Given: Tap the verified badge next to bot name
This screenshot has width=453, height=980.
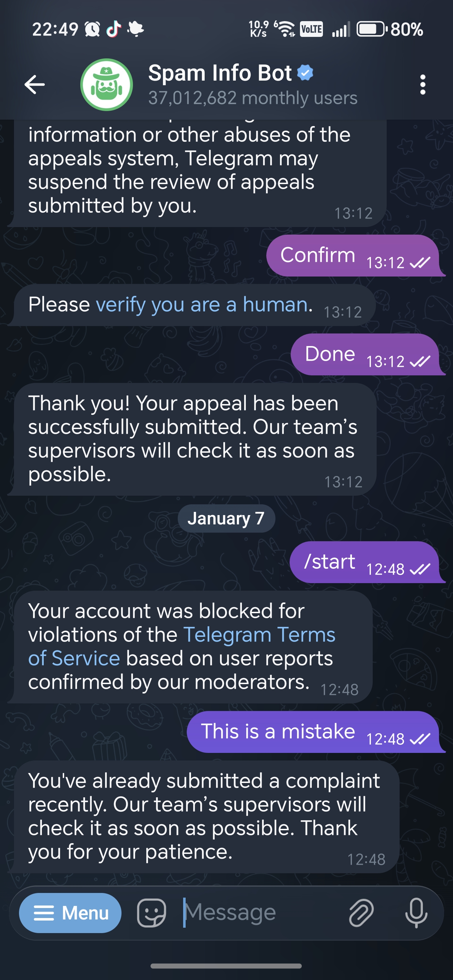Looking at the screenshot, I should point(305,73).
